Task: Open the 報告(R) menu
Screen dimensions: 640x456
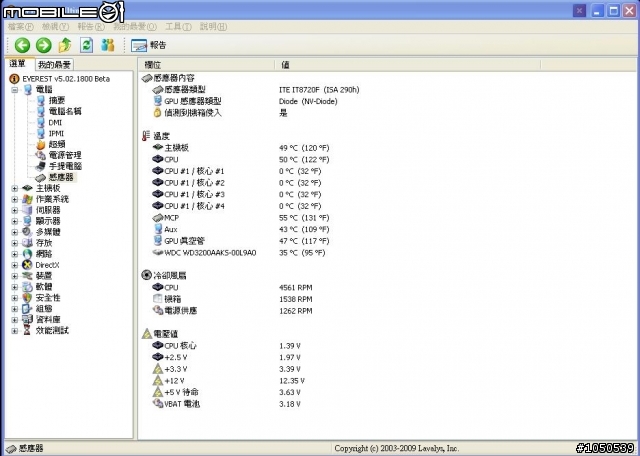Action: pyautogui.click(x=91, y=27)
